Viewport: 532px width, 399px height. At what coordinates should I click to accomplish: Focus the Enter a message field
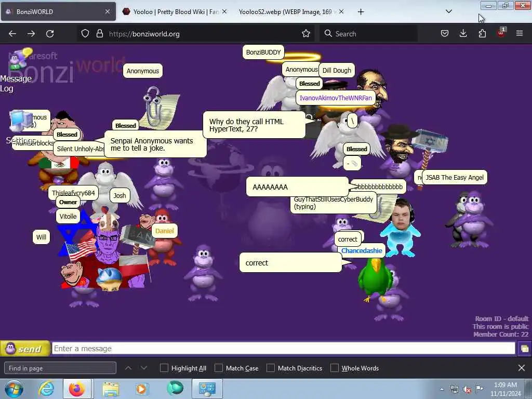(x=284, y=349)
